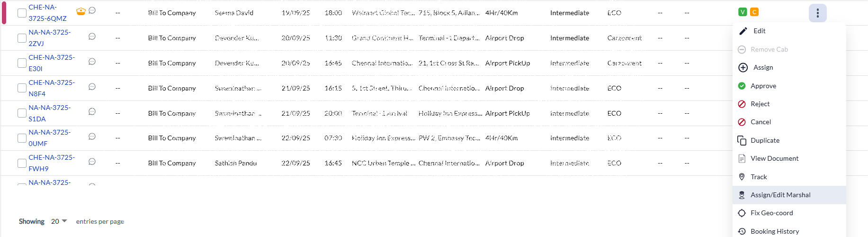This screenshot has height=237, width=868.
Task: Click the green V status badge
Action: (743, 12)
